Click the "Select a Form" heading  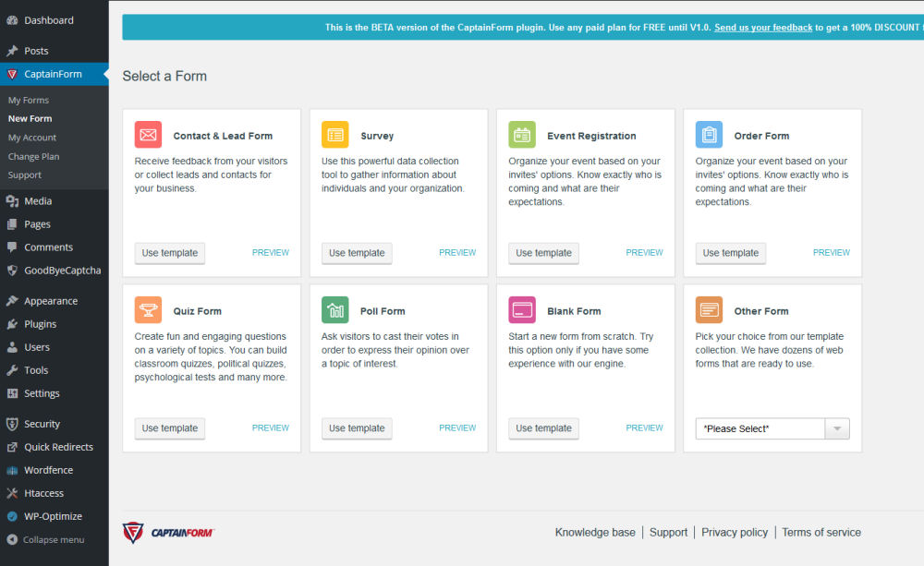pos(164,76)
